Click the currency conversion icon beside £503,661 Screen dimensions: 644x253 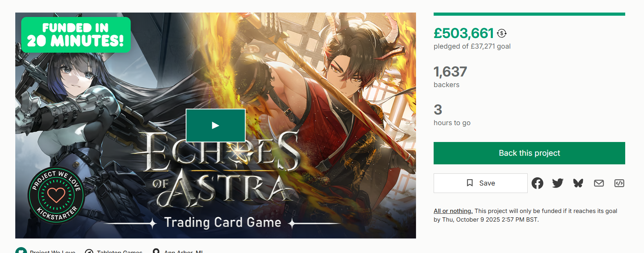(502, 33)
